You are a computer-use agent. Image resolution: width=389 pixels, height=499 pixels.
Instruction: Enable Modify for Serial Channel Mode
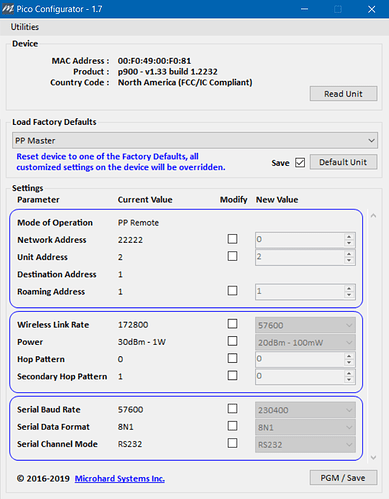pyautogui.click(x=232, y=443)
